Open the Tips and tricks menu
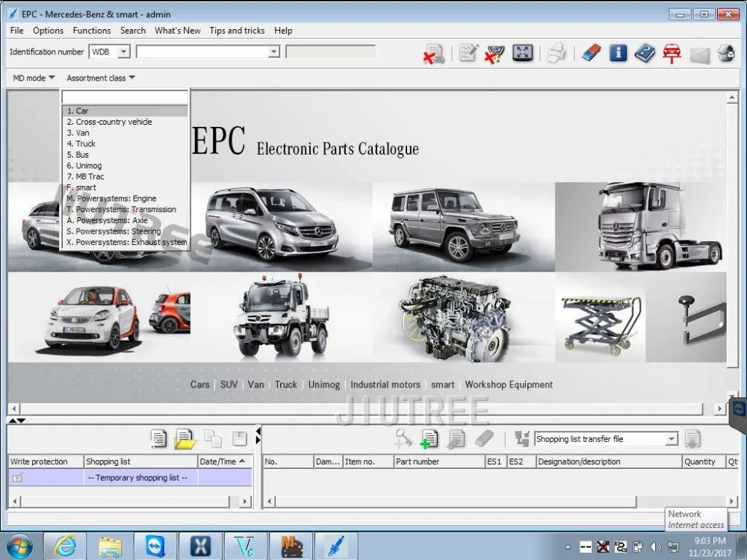 pyautogui.click(x=237, y=31)
